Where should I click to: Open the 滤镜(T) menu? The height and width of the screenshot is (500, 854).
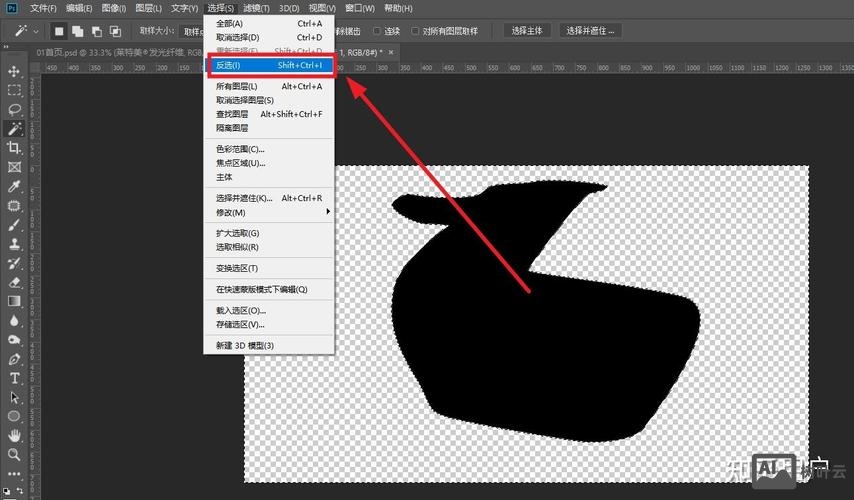(x=256, y=8)
